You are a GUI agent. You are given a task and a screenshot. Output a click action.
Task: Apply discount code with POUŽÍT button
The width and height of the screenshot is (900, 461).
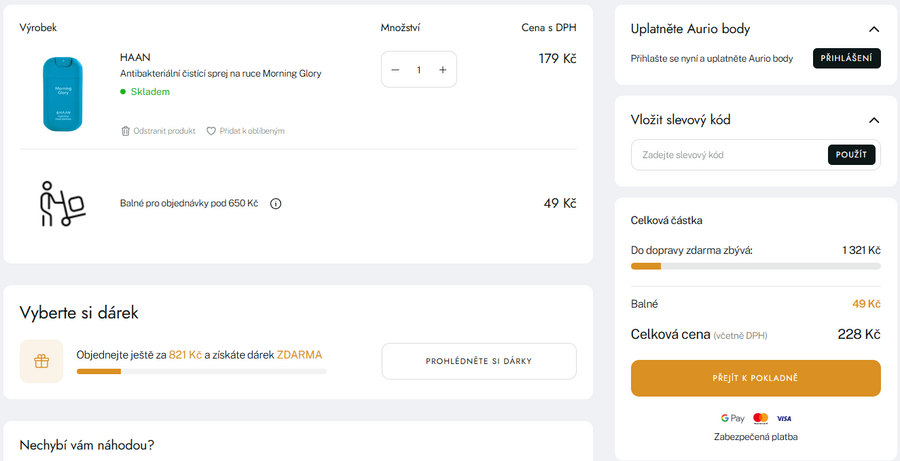coord(851,155)
